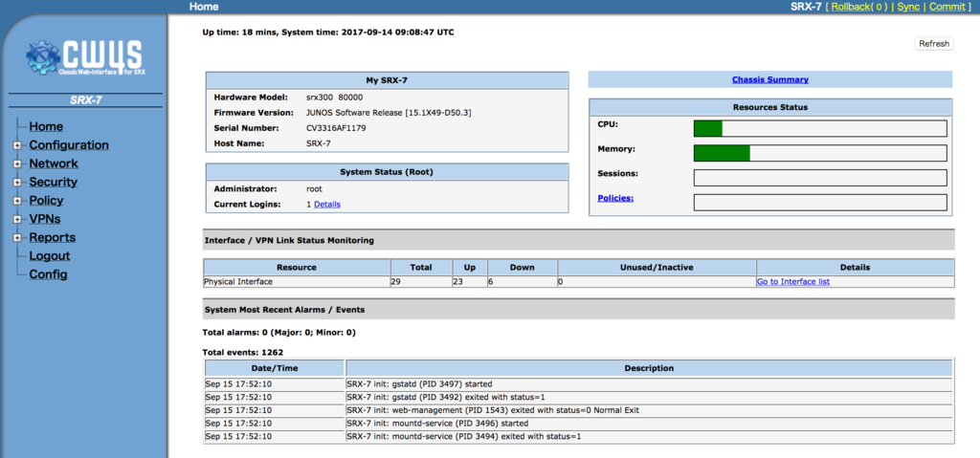Go to the Network section
This screenshot has height=458, width=980.
54,164
